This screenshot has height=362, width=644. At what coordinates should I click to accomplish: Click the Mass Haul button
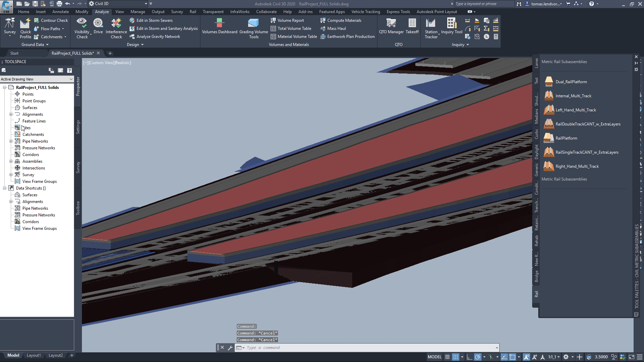[x=336, y=28]
